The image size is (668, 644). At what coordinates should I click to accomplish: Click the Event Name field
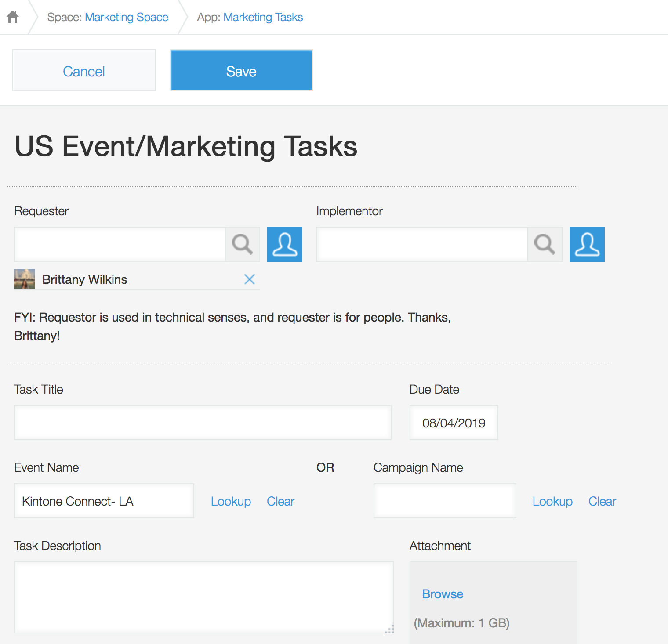pyautogui.click(x=104, y=501)
